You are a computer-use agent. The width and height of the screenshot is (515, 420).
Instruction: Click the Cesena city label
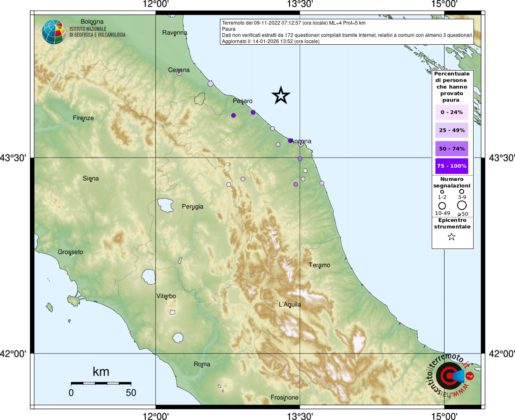pos(179,70)
